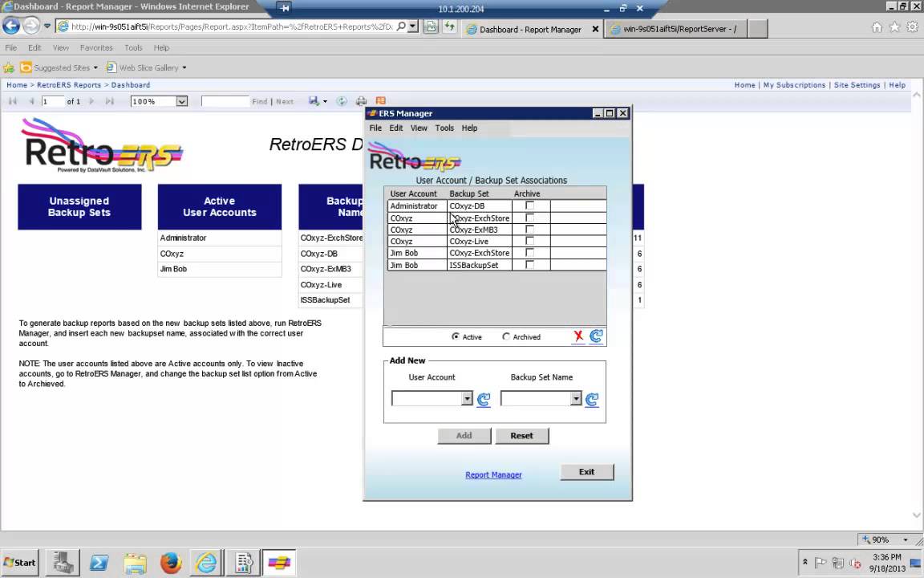Open Site Settings link
Image resolution: width=924 pixels, height=578 pixels.
(x=857, y=85)
